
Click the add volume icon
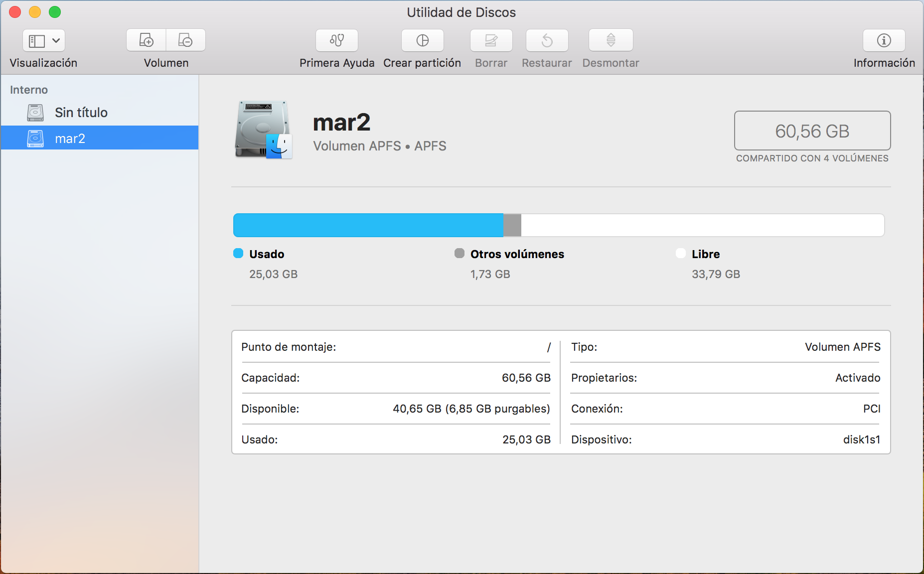coord(146,40)
